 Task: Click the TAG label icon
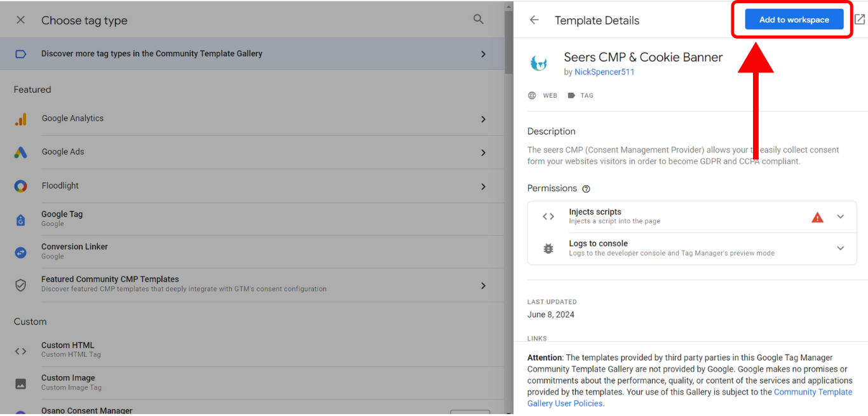point(571,95)
